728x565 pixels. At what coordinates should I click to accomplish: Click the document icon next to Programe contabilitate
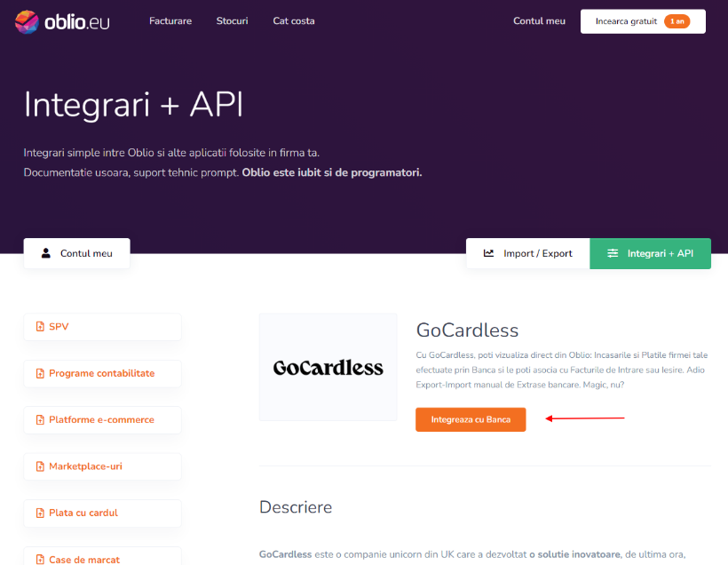[x=40, y=374]
